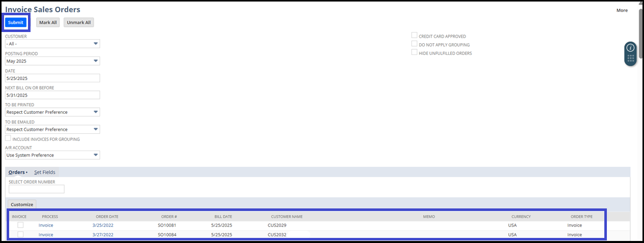Screen dimensions: 644x243
Task: Click the Memo column header
Action: click(429, 217)
